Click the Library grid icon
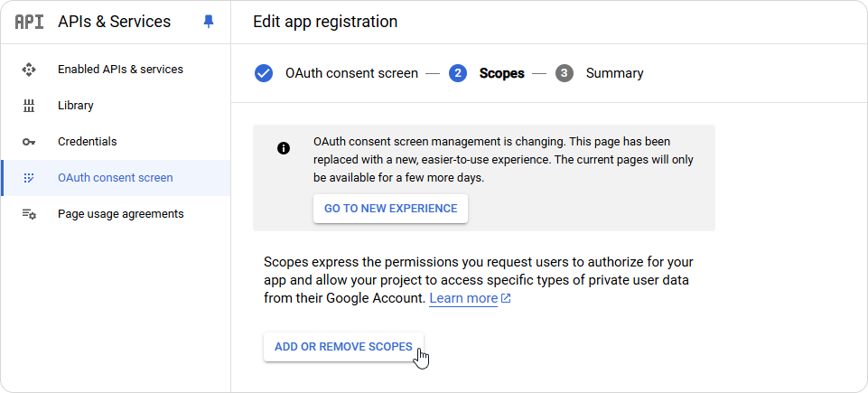This screenshot has height=393, width=868. [x=29, y=105]
